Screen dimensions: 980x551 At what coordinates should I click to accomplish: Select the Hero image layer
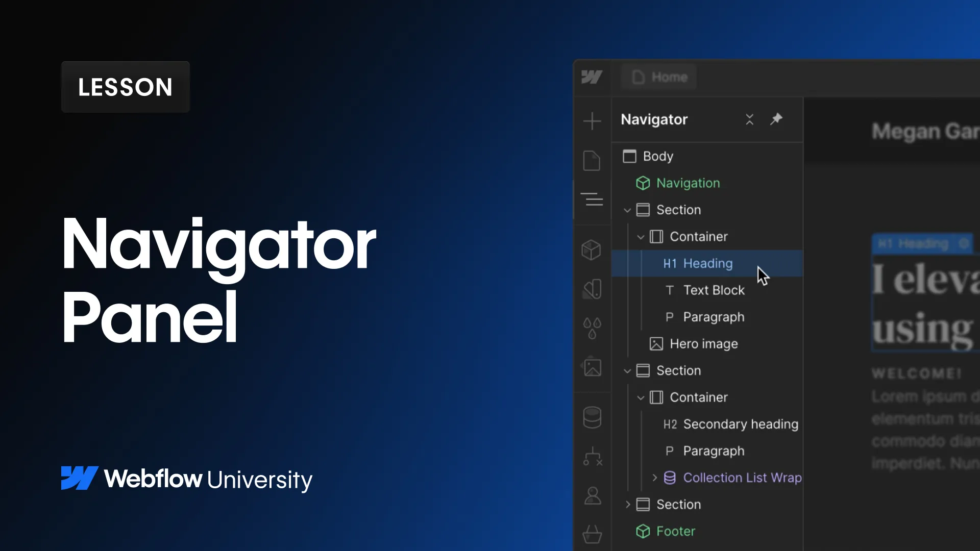click(703, 343)
